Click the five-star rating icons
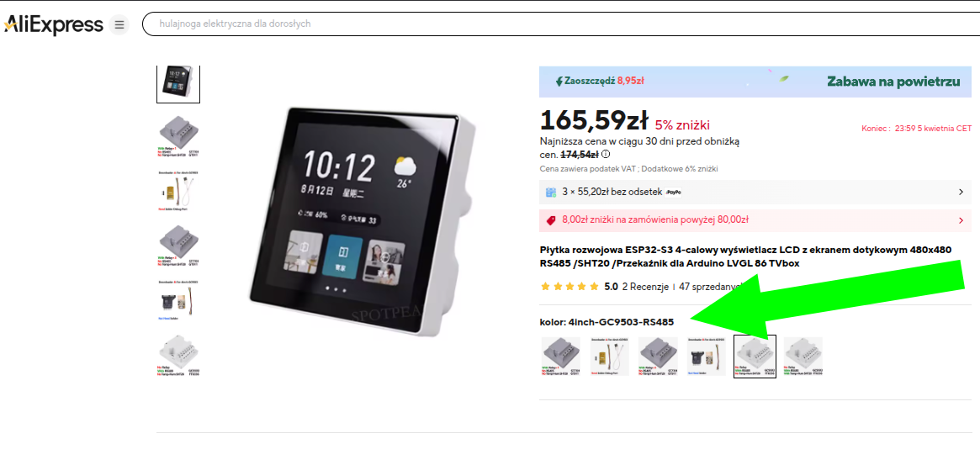Screen dimensions: 980x465 (570, 287)
